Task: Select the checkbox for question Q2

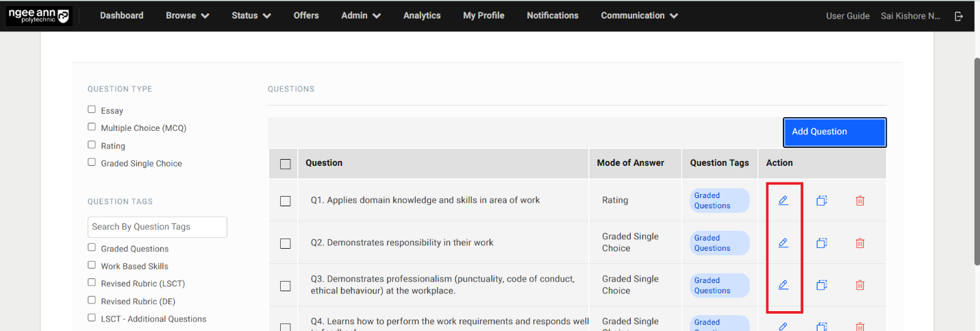Action: tap(286, 243)
